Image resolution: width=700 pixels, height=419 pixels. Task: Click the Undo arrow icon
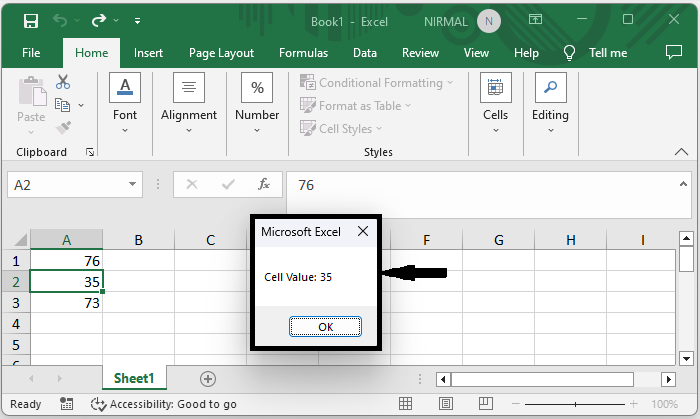[60, 20]
